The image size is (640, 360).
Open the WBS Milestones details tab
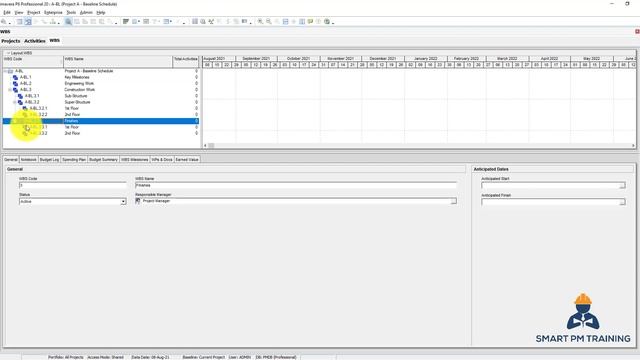click(134, 160)
